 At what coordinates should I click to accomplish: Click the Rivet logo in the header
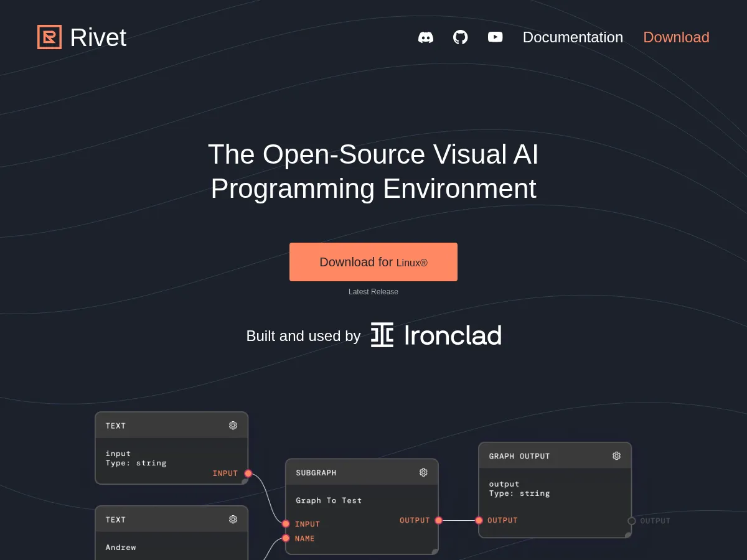click(81, 37)
